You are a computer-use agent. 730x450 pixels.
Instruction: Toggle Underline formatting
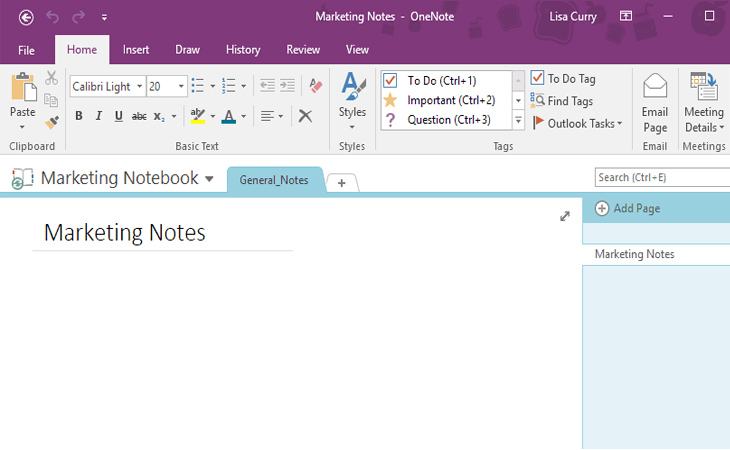119,116
